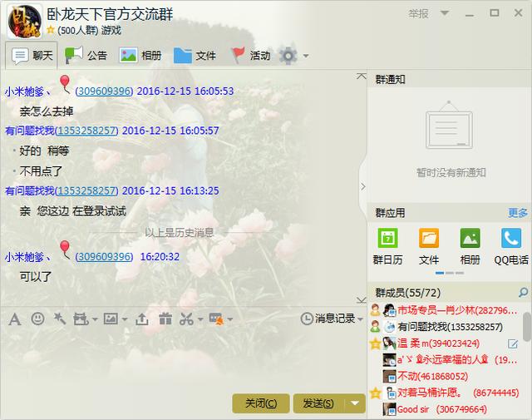Switch to the 相册 album tab

[x=140, y=56]
